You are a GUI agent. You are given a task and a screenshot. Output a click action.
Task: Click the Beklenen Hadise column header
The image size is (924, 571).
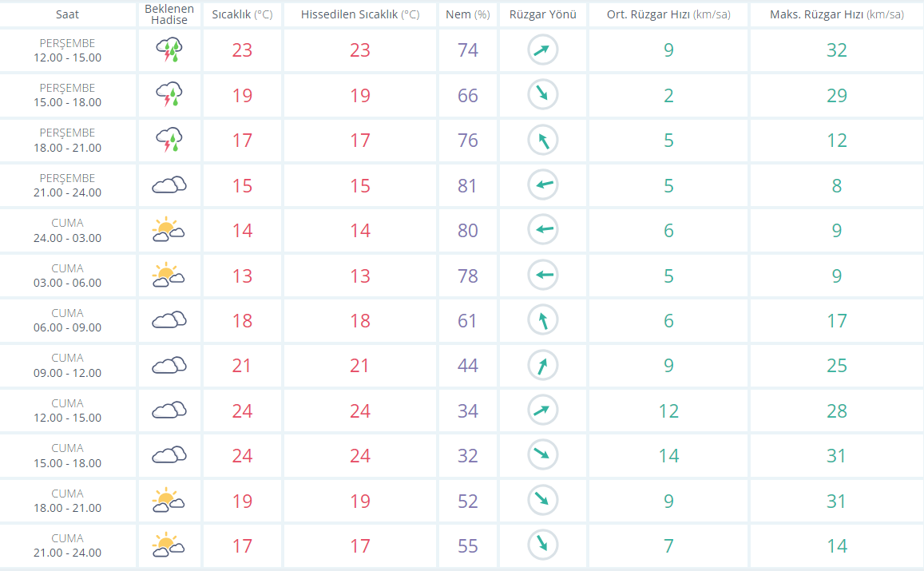pyautogui.click(x=169, y=14)
